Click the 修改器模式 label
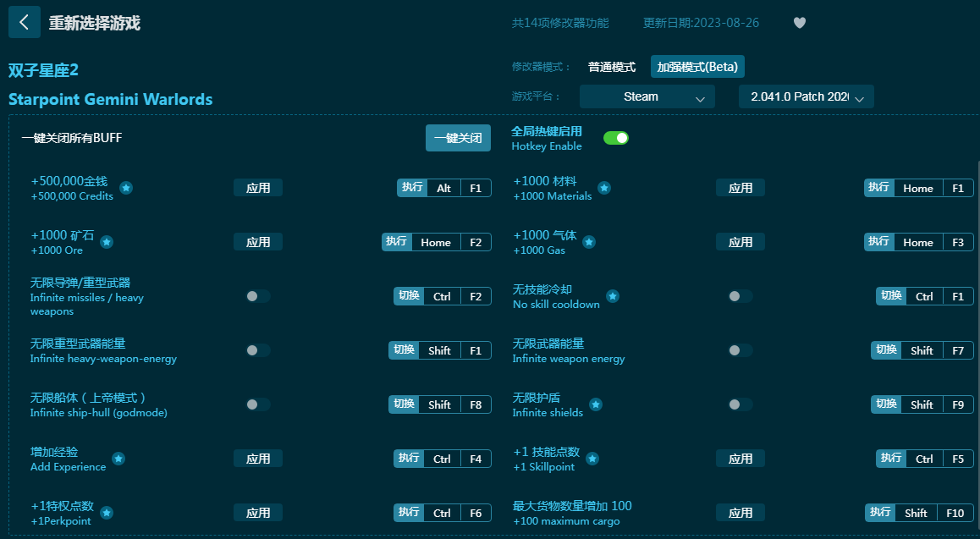The image size is (980, 539). (x=542, y=67)
